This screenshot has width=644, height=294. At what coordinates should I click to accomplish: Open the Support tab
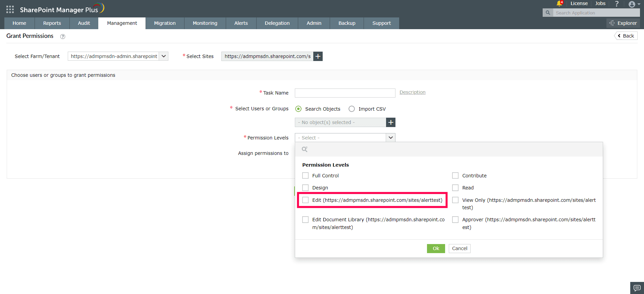382,23
